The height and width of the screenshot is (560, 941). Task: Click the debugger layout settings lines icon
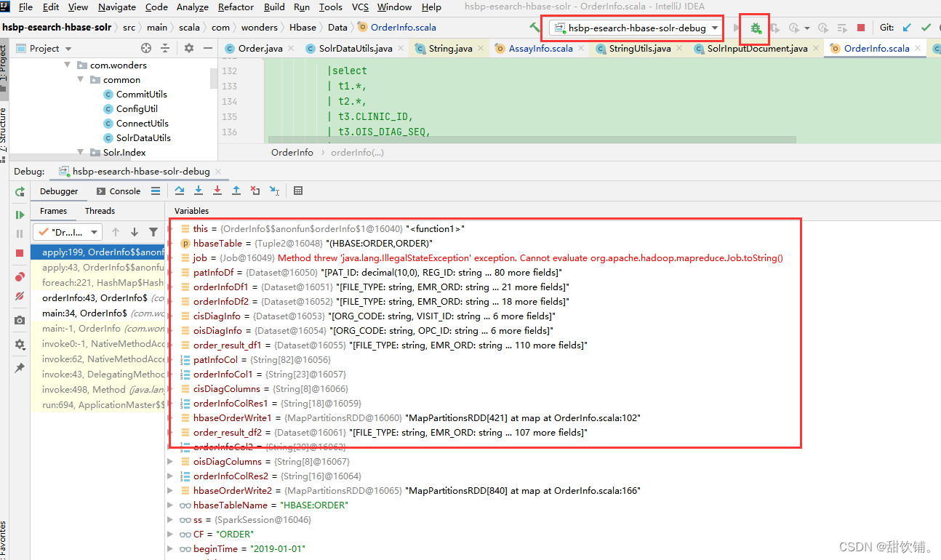pyautogui.click(x=156, y=191)
